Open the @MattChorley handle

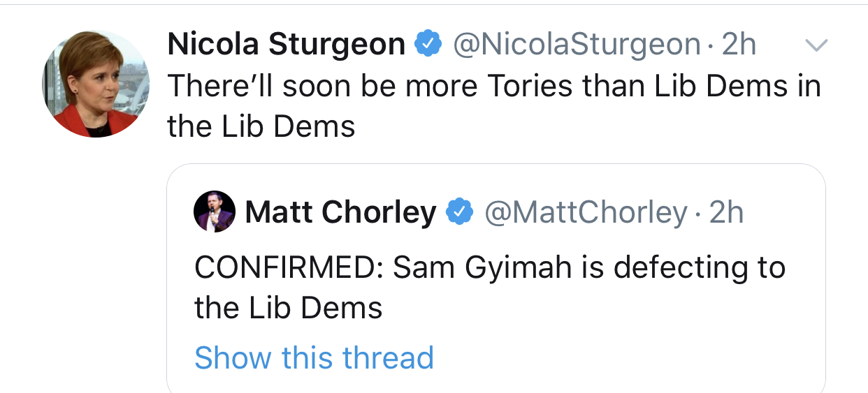click(x=586, y=212)
